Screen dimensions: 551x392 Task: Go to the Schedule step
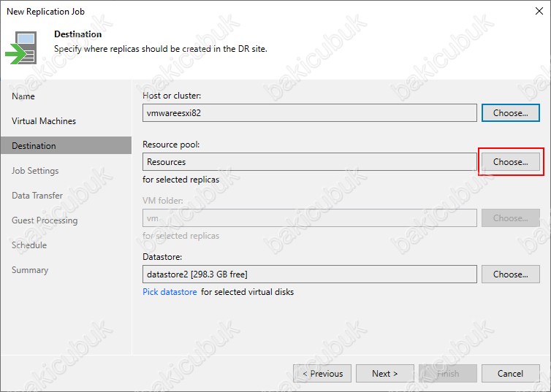click(29, 245)
